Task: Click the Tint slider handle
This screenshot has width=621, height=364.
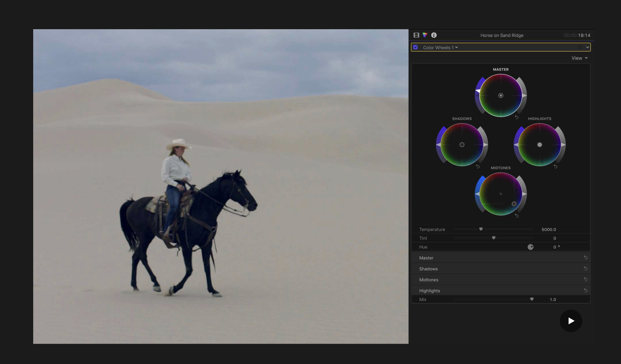Action: [494, 238]
